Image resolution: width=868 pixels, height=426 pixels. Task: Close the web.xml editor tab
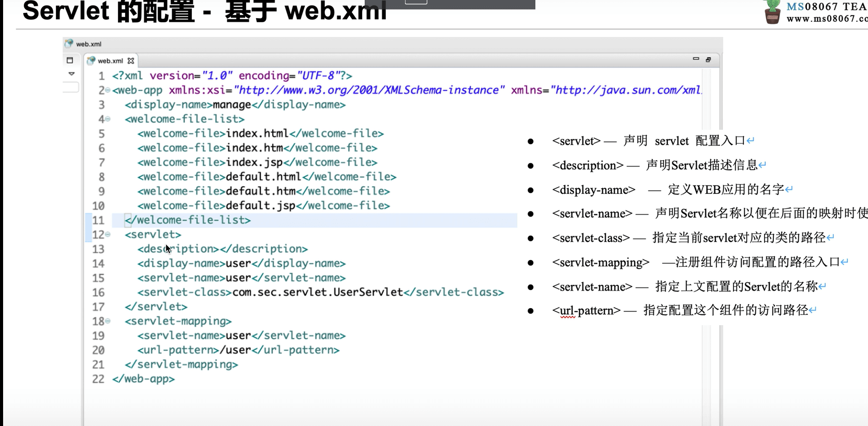point(131,61)
